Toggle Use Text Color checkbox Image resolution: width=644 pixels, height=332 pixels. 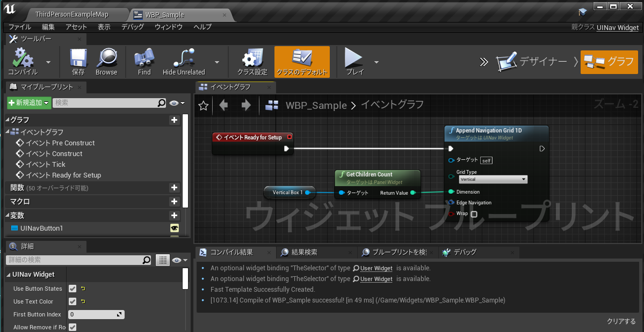(73, 301)
